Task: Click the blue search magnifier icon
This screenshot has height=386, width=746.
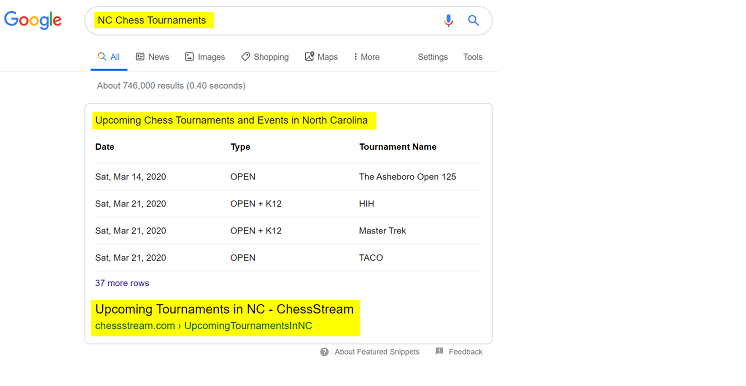Action: point(473,20)
